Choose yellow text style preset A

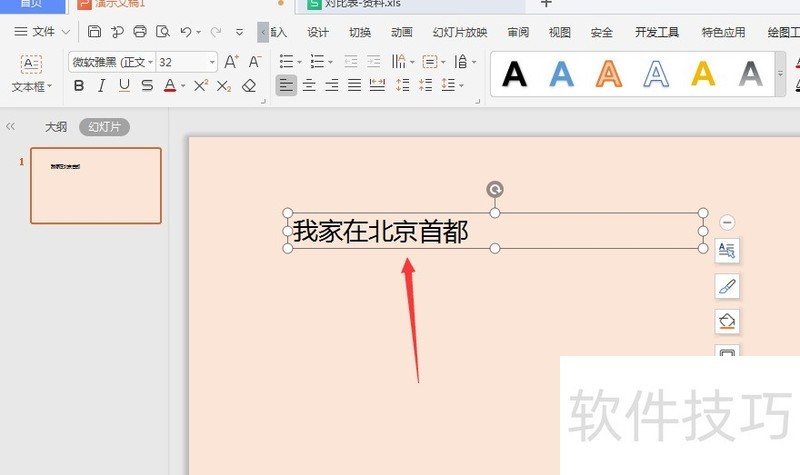tap(703, 74)
